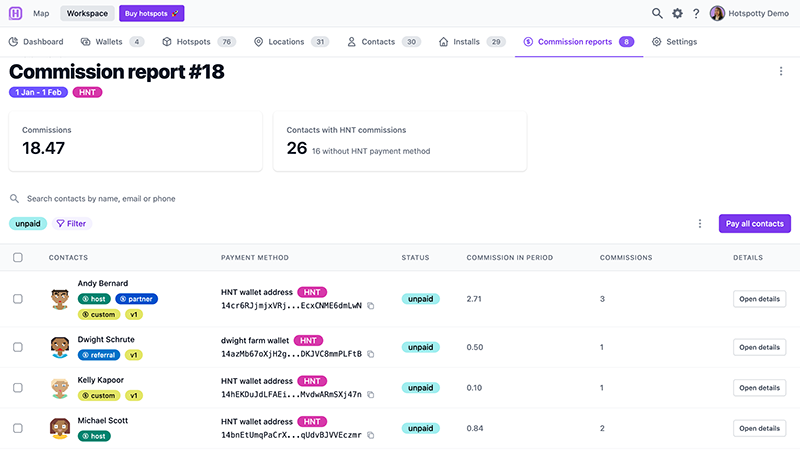
Task: Open details for Michael Scott
Action: 759,428
